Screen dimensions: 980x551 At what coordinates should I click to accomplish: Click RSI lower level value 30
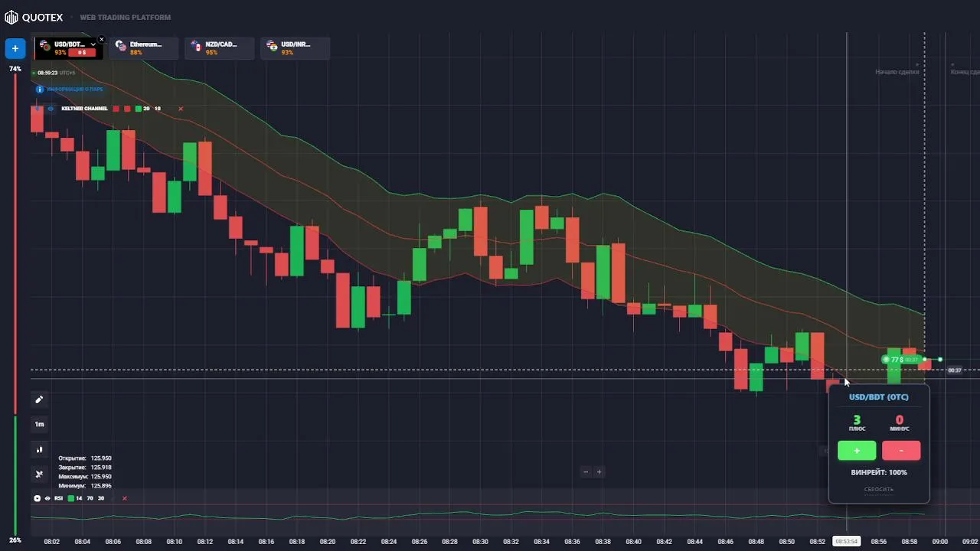point(100,498)
